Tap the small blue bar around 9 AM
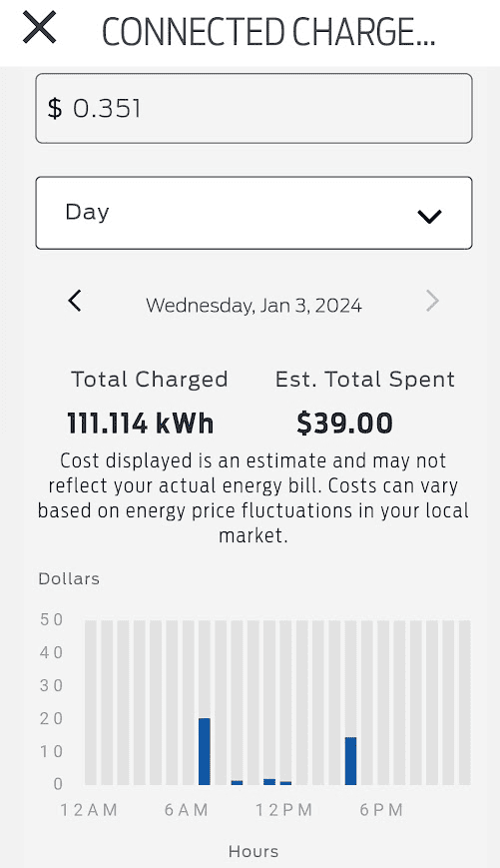 pyautogui.click(x=237, y=782)
